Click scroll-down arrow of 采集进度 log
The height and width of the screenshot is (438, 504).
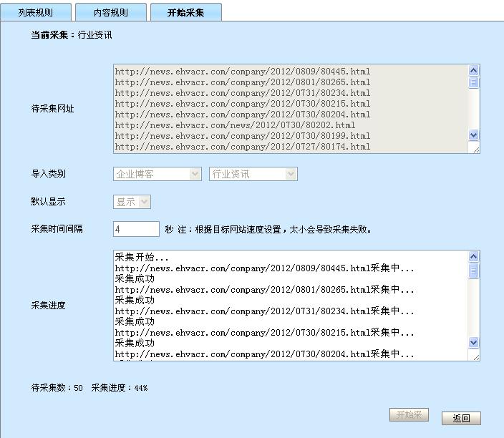coord(473,343)
